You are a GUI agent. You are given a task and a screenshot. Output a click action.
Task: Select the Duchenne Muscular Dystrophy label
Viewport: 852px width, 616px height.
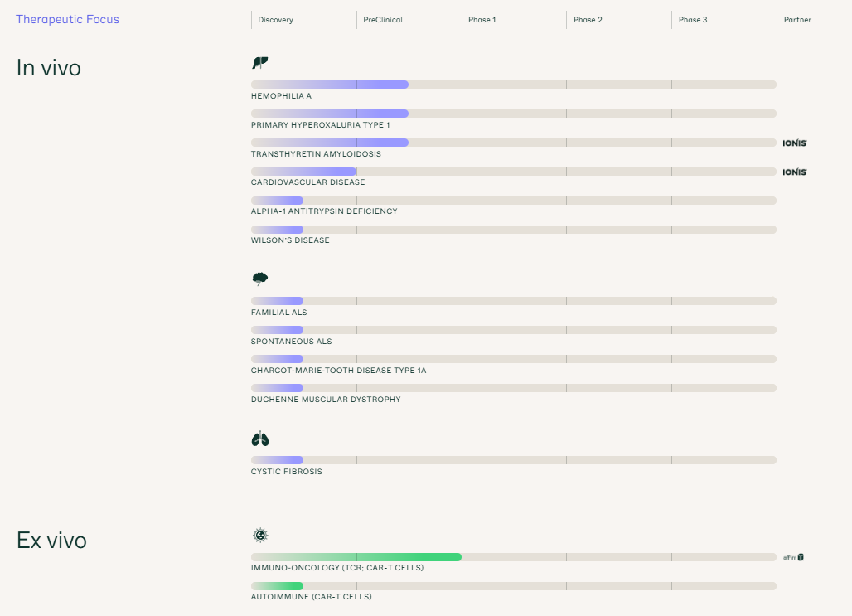(326, 400)
